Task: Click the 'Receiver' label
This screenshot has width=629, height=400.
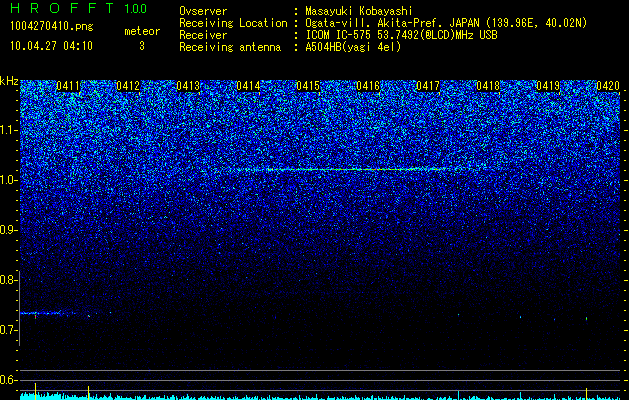Action: pyautogui.click(x=203, y=35)
